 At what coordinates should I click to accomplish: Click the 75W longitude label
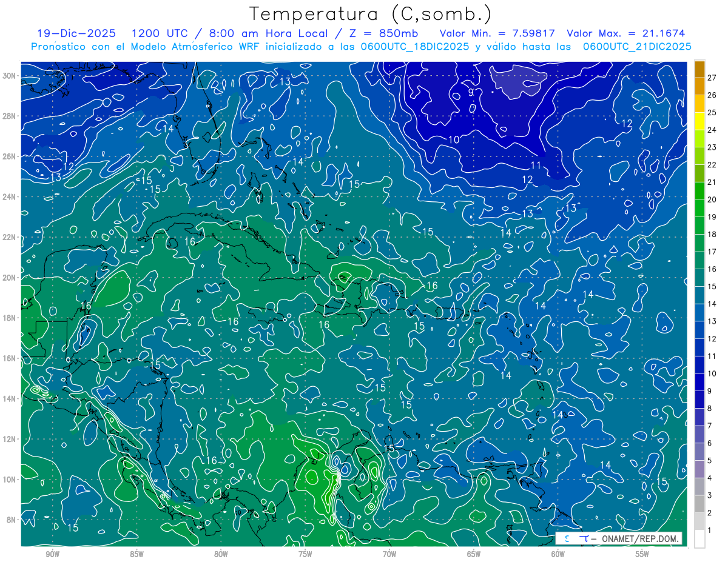click(x=305, y=555)
